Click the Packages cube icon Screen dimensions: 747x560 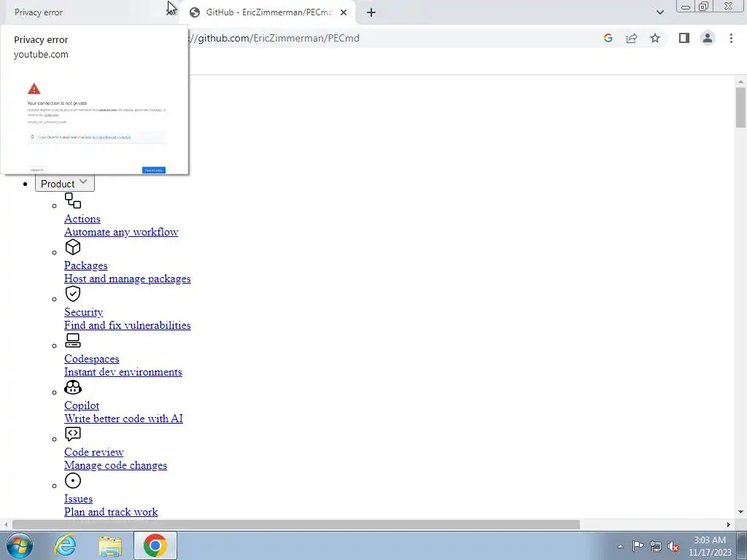73,247
